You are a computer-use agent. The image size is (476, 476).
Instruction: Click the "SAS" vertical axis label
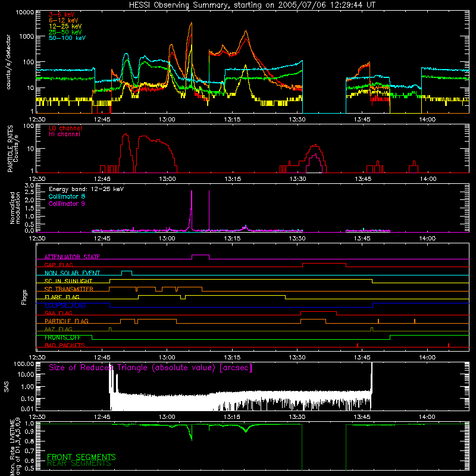(x=6, y=387)
